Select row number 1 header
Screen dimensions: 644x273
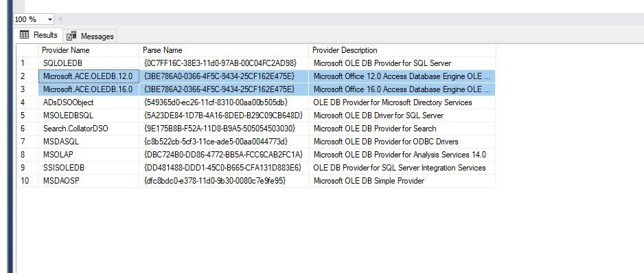point(27,63)
